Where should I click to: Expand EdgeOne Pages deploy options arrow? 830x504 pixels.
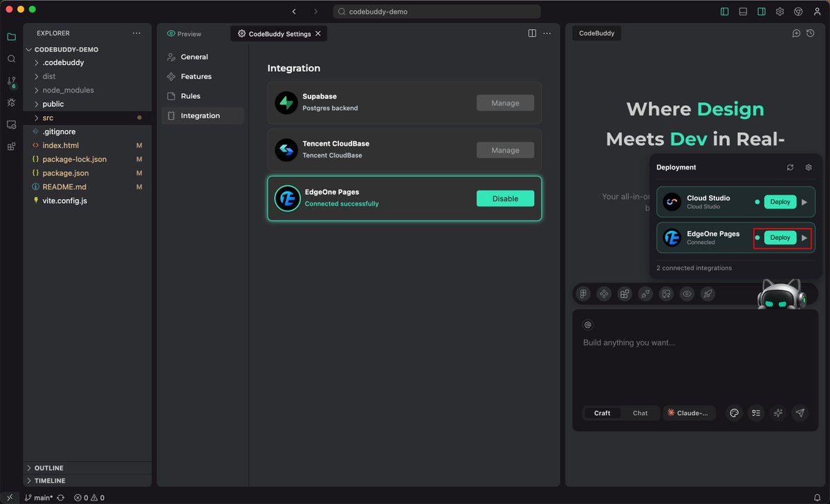click(x=804, y=238)
